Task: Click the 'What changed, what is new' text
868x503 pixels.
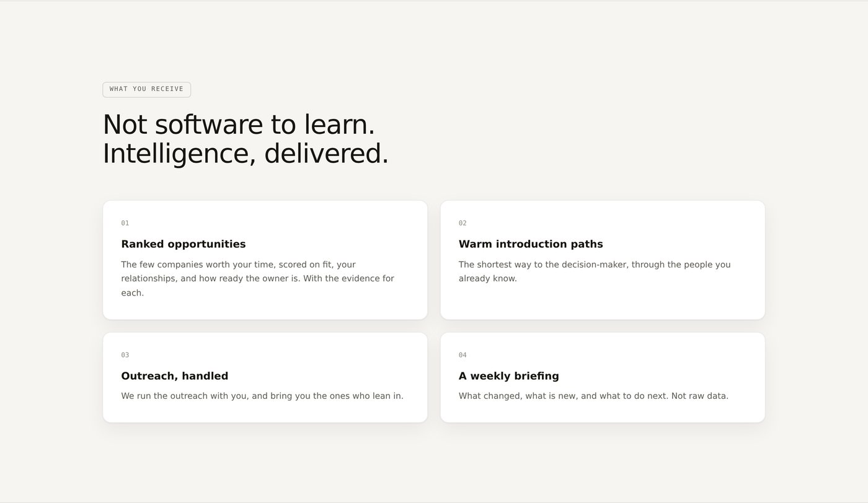Action: click(x=593, y=396)
